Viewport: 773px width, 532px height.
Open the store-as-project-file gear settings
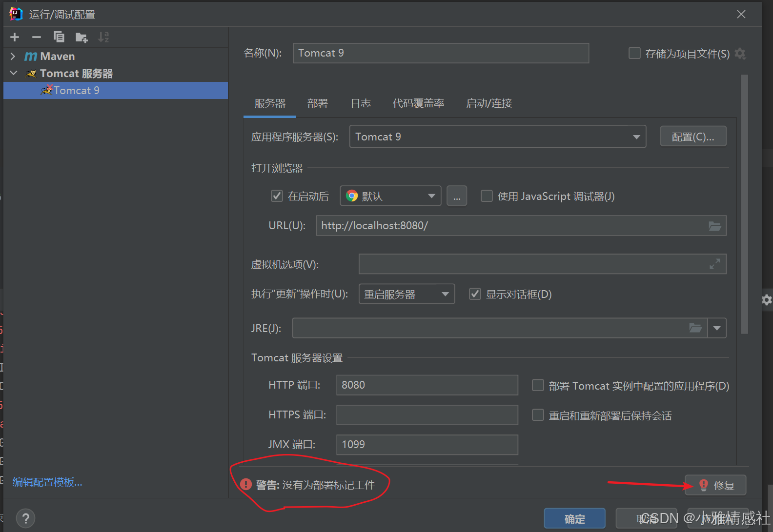click(x=740, y=53)
